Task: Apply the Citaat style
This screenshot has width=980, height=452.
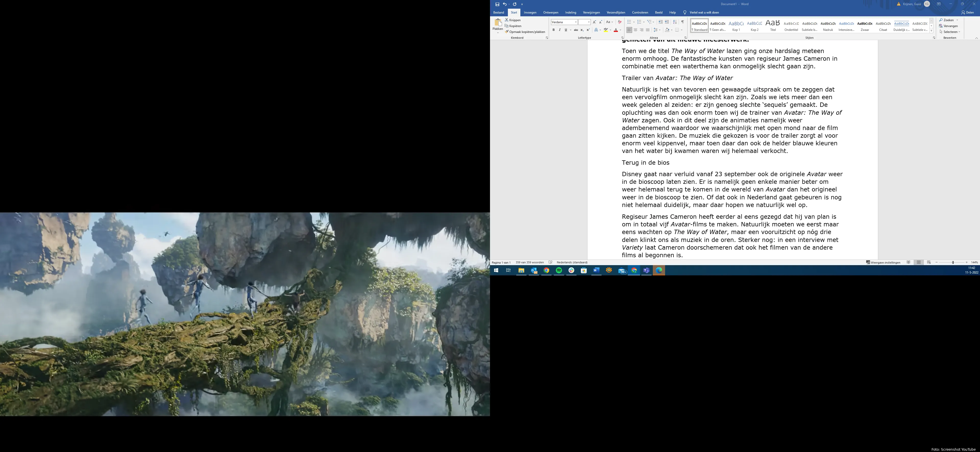Action: 883,25
